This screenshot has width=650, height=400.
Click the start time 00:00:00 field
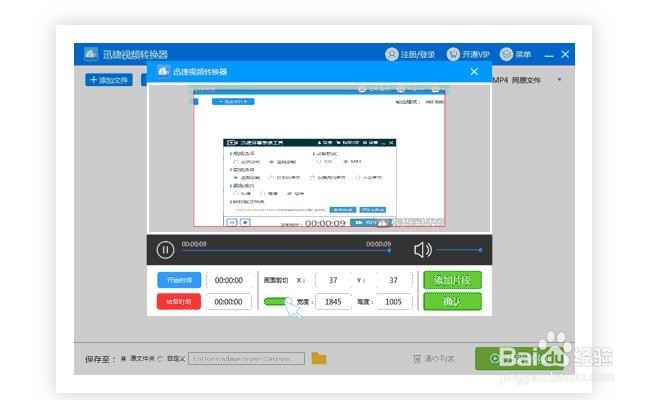click(229, 280)
